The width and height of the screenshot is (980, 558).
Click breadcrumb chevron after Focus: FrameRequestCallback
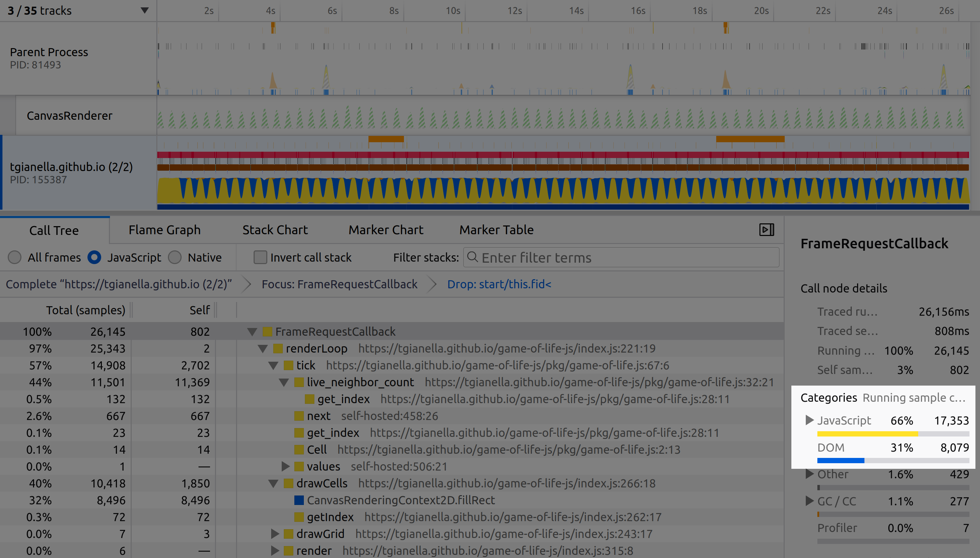[x=432, y=284]
